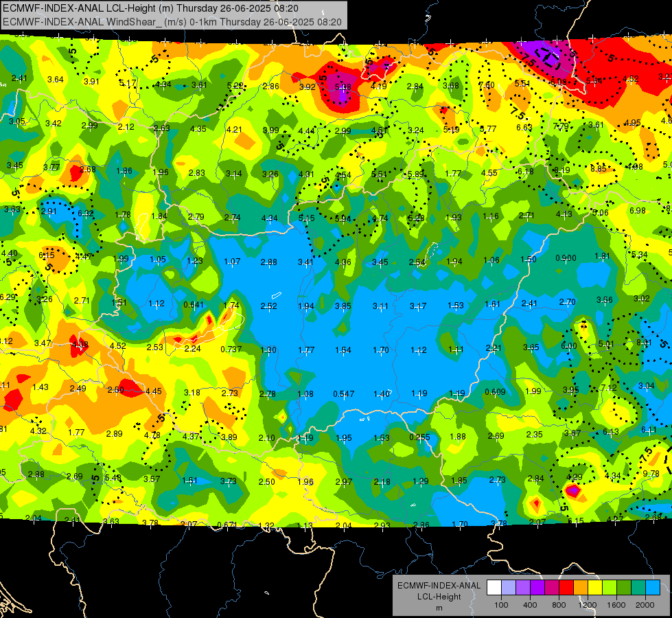Click the bright blue legend swatch
This screenshot has width=672, height=618.
point(653,587)
